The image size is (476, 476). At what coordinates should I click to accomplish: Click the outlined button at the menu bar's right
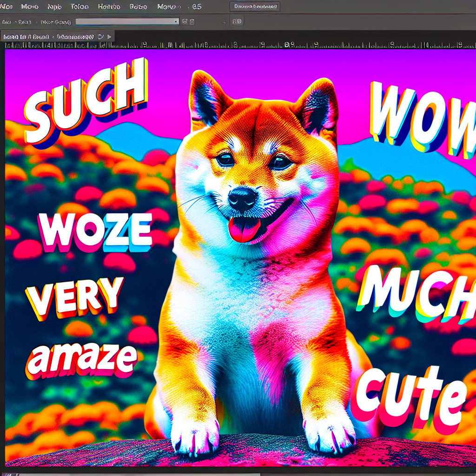[255, 7]
